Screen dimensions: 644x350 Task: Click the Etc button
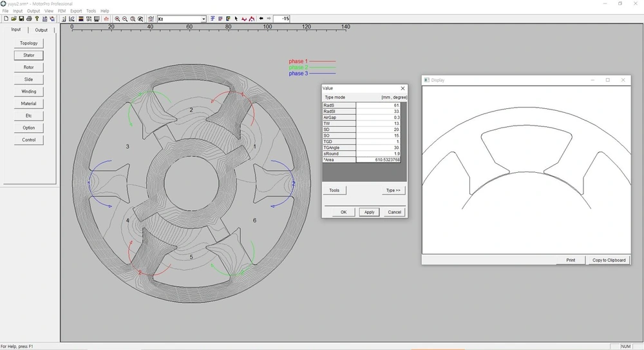[29, 115]
